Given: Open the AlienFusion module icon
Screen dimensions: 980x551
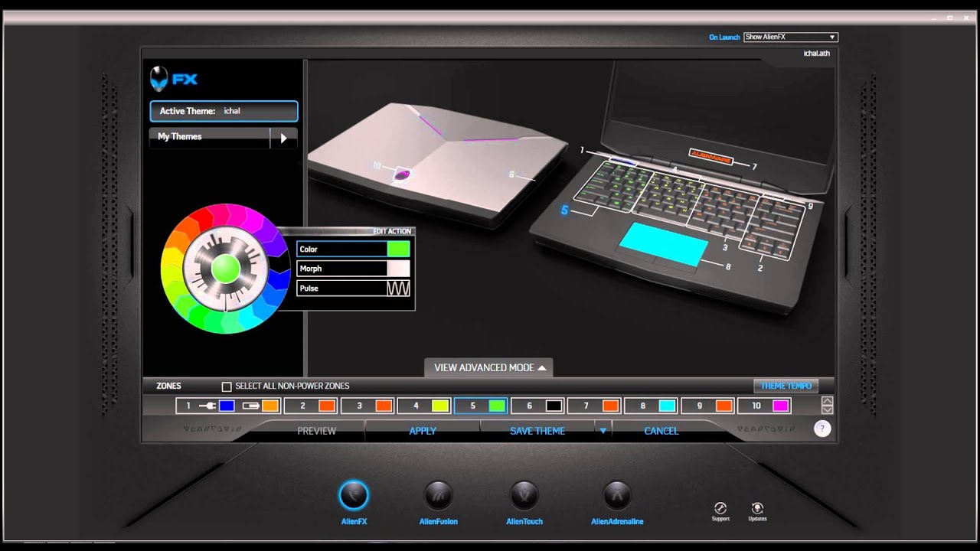Looking at the screenshot, I should click(x=439, y=496).
